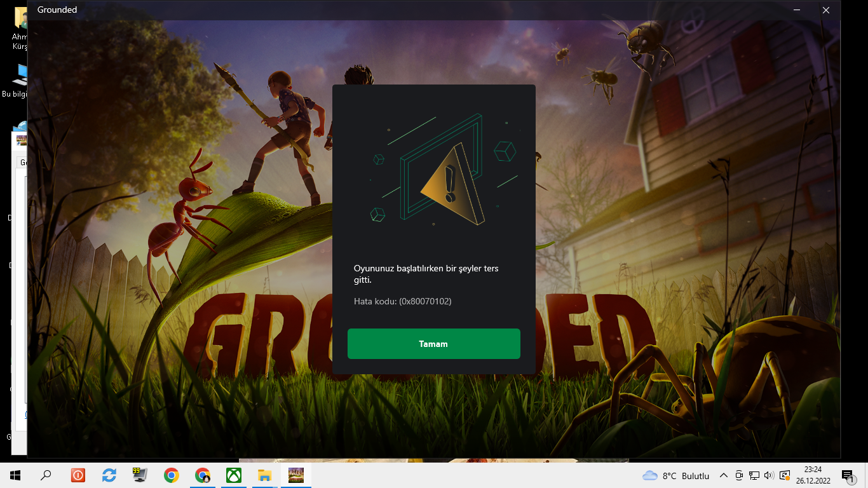Screen dimensions: 868x488
Task: Click the warning triangle illustration in dialog
Action: [x=454, y=184]
